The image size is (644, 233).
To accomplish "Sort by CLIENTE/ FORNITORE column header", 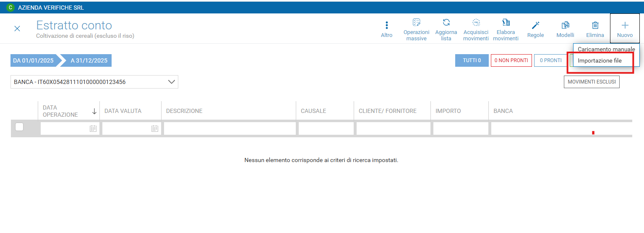I will [388, 111].
